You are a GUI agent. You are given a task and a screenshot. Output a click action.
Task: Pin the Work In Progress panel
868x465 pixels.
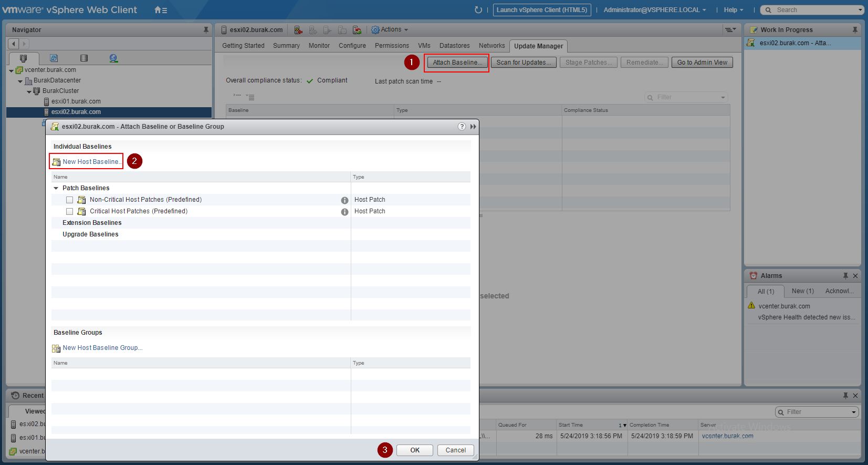855,30
